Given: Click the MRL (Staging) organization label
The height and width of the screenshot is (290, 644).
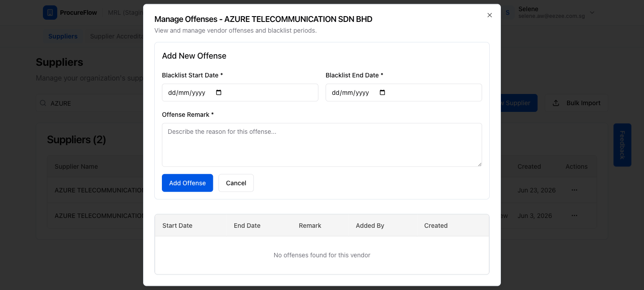Looking at the screenshot, I should click(126, 13).
